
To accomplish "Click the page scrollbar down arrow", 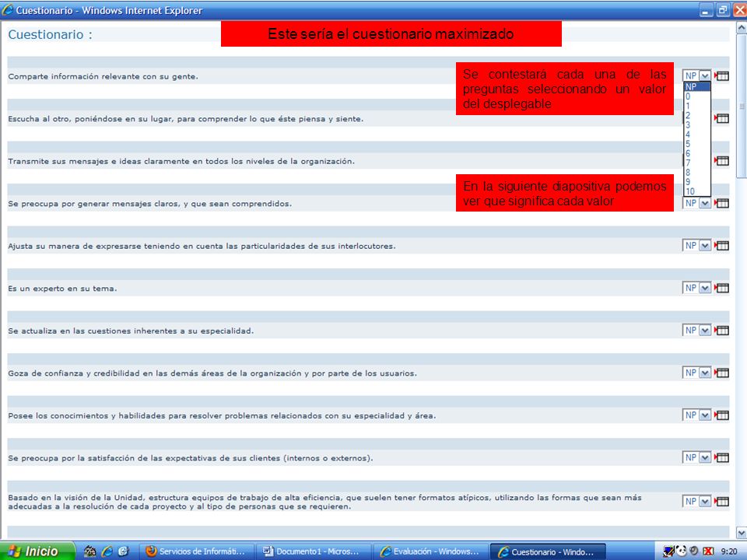I will click(742, 533).
